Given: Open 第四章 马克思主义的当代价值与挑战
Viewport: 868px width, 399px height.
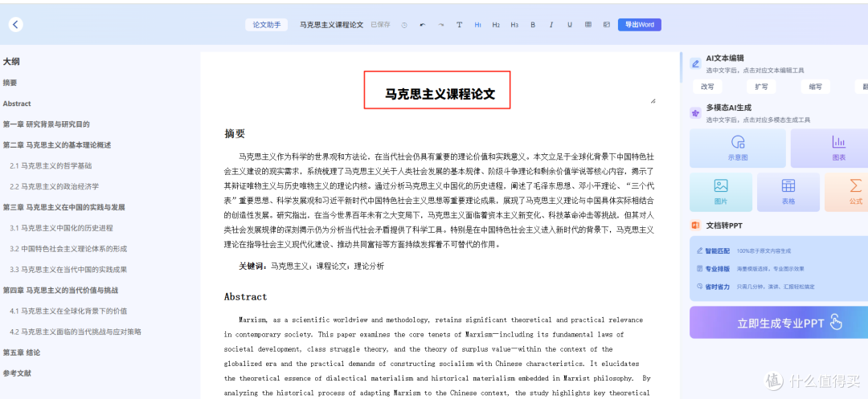Looking at the screenshot, I should click(60, 290).
